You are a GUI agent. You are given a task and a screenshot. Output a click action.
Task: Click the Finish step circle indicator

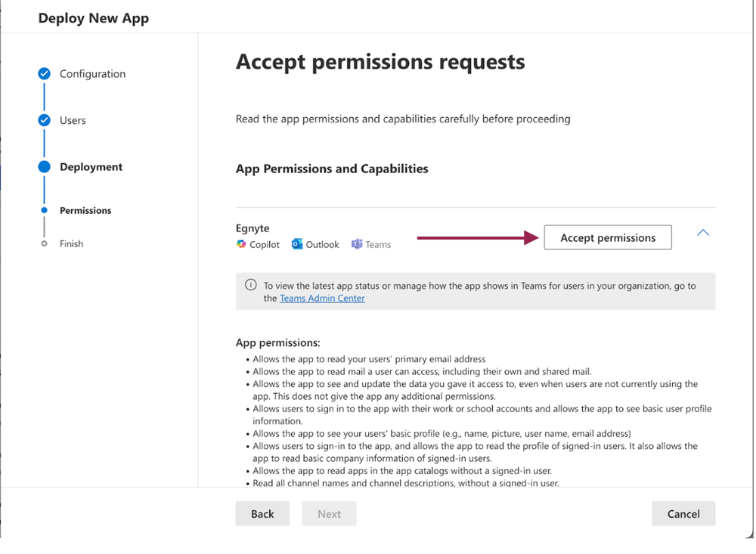click(x=45, y=243)
